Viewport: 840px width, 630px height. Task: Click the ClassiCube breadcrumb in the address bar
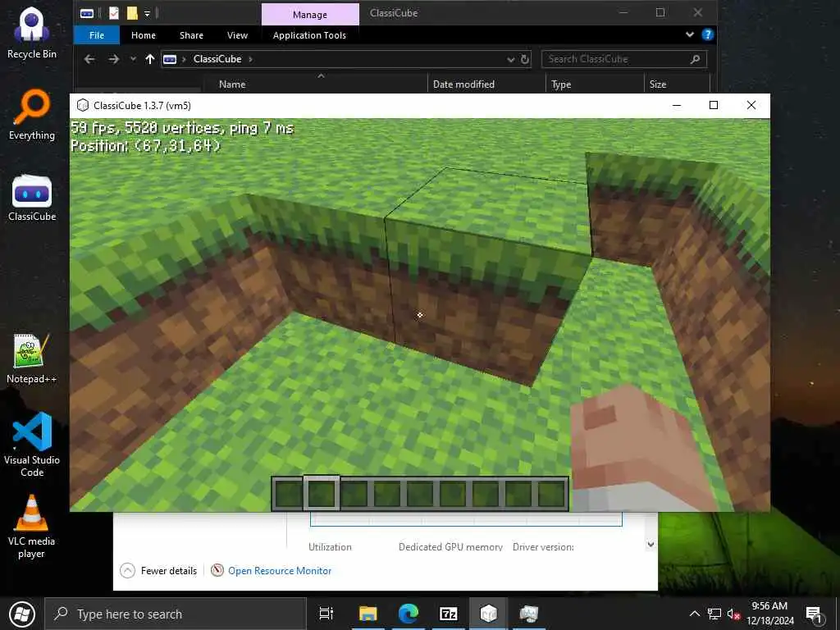(x=217, y=59)
